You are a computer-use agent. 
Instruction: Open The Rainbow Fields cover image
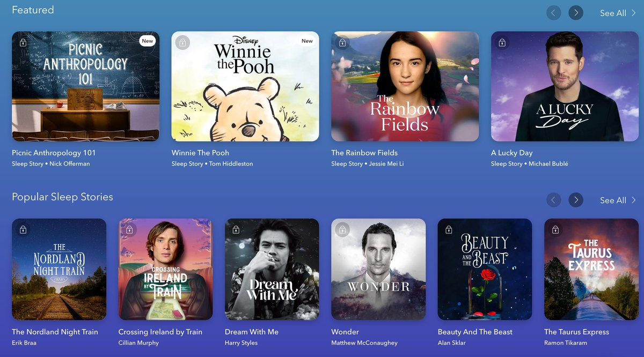(405, 86)
